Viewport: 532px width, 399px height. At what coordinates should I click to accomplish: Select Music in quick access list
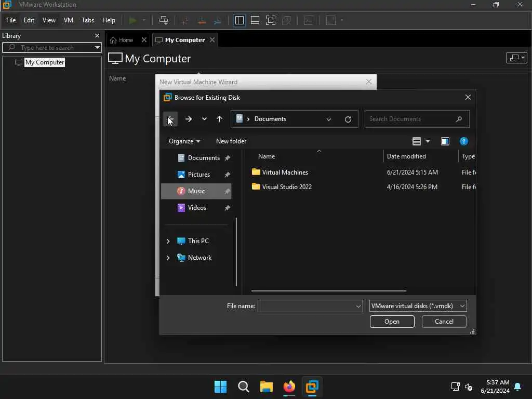point(196,191)
